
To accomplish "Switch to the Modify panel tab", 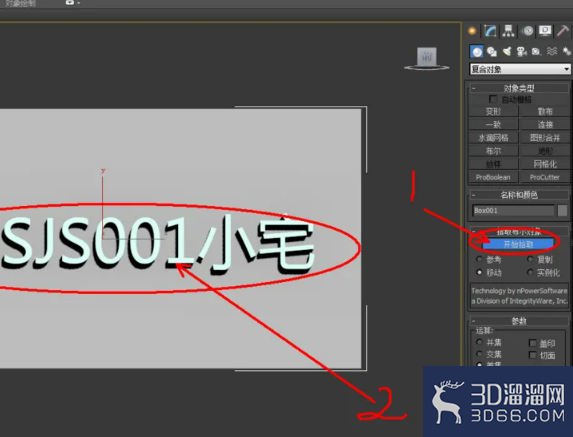I will point(490,31).
